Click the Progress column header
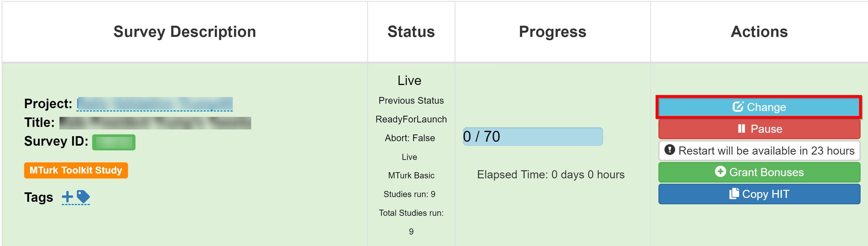 coord(553,32)
